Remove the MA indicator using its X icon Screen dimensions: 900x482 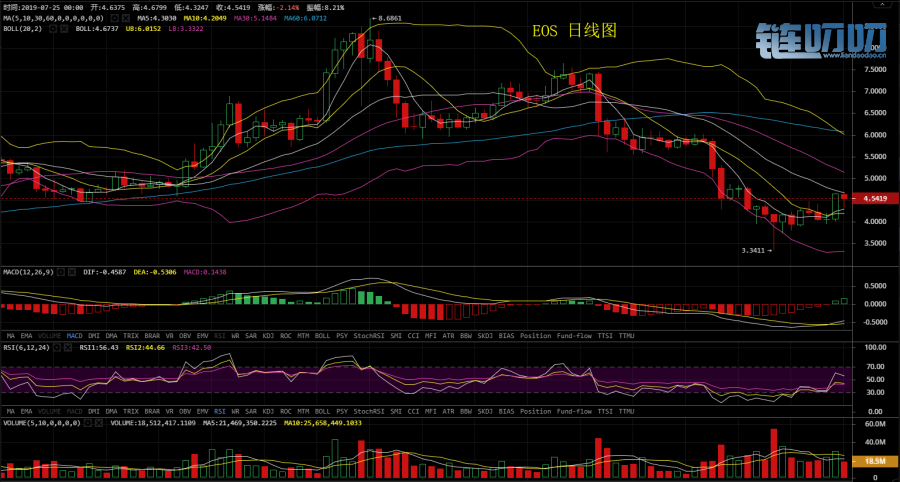tap(125, 18)
